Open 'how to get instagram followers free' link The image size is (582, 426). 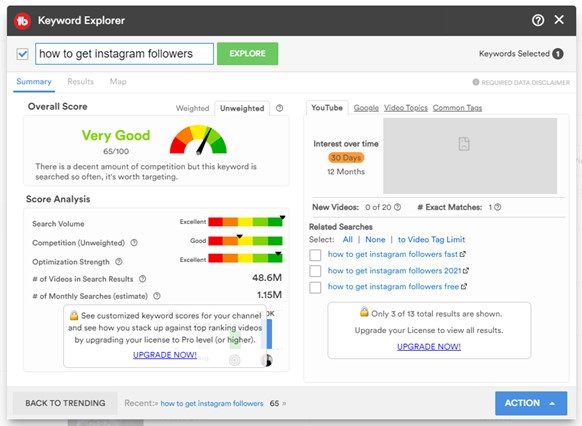(393, 286)
